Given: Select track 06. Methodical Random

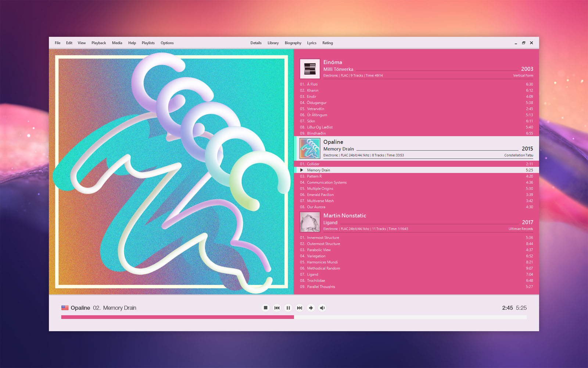Looking at the screenshot, I should [416, 268].
